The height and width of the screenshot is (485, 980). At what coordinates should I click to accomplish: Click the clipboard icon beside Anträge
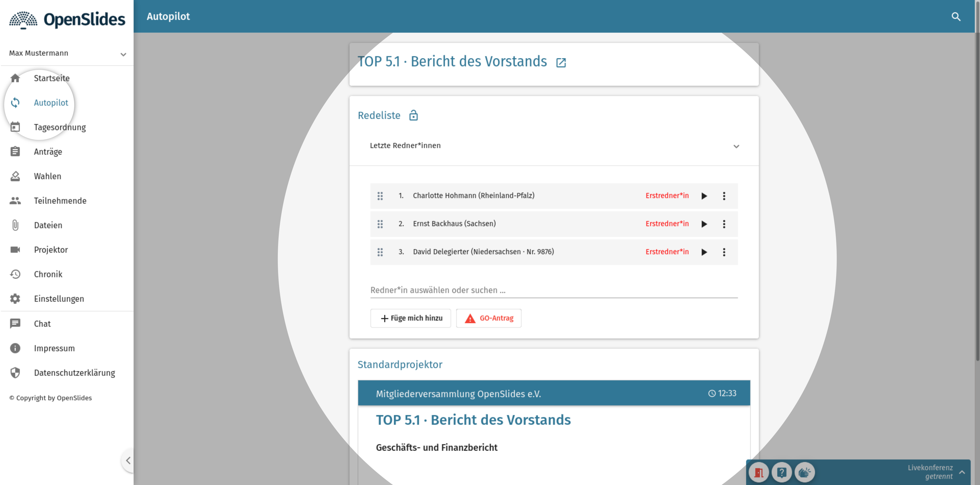(15, 151)
